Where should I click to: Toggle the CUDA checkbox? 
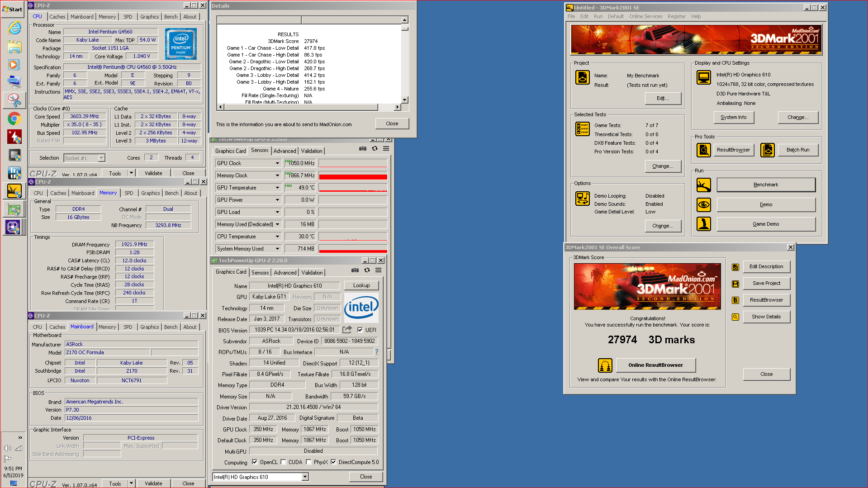point(283,462)
